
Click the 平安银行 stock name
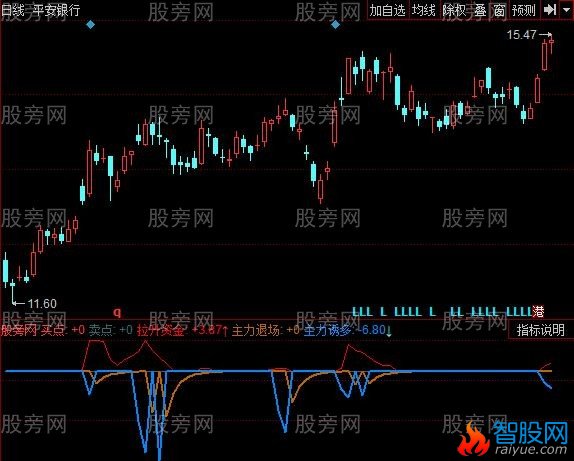(x=56, y=10)
